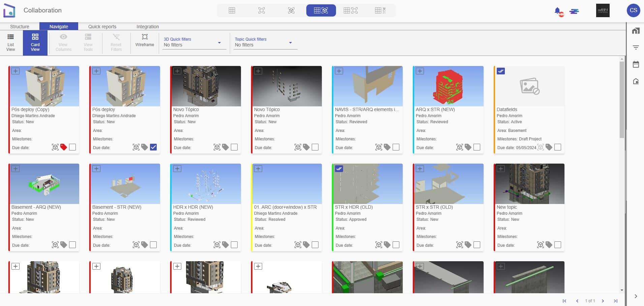Open the CS user avatar menu
644x306 pixels.
pos(633,10)
